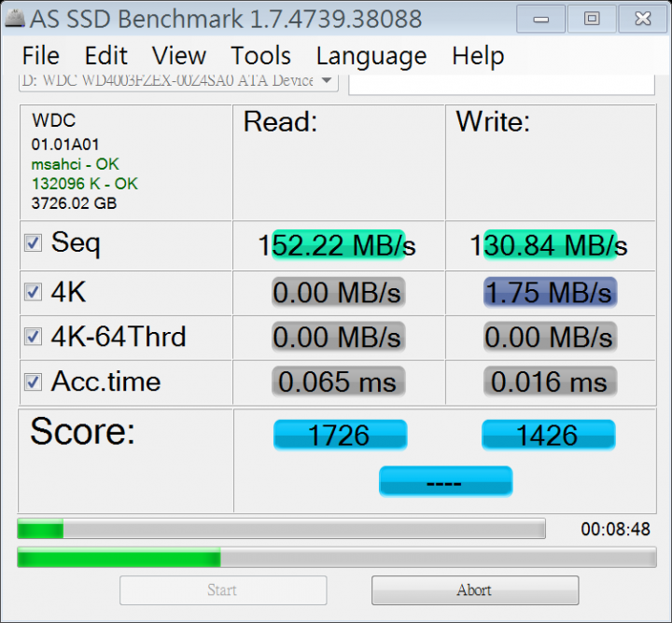Open the Language menu
Viewport: 672px width, 623px height.
[x=371, y=57]
